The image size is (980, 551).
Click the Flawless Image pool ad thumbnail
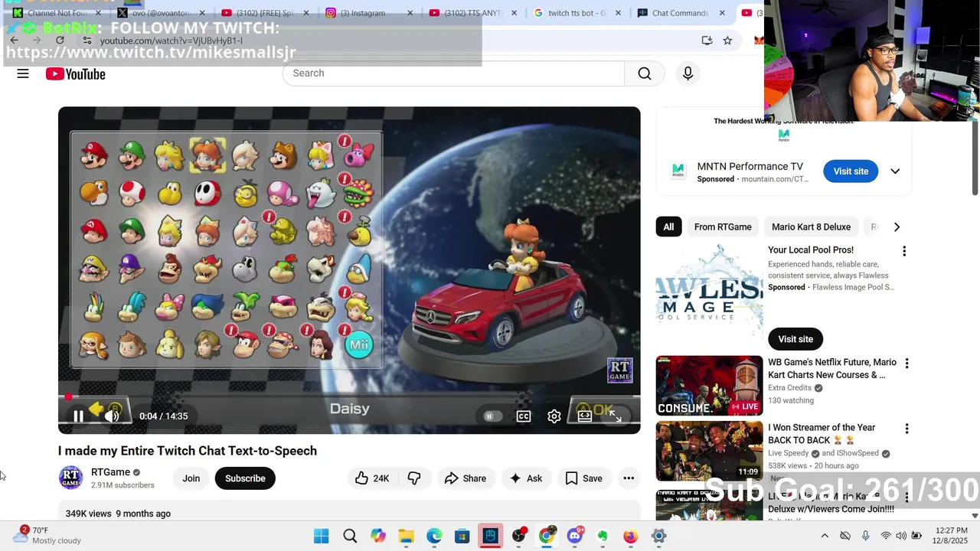click(709, 290)
